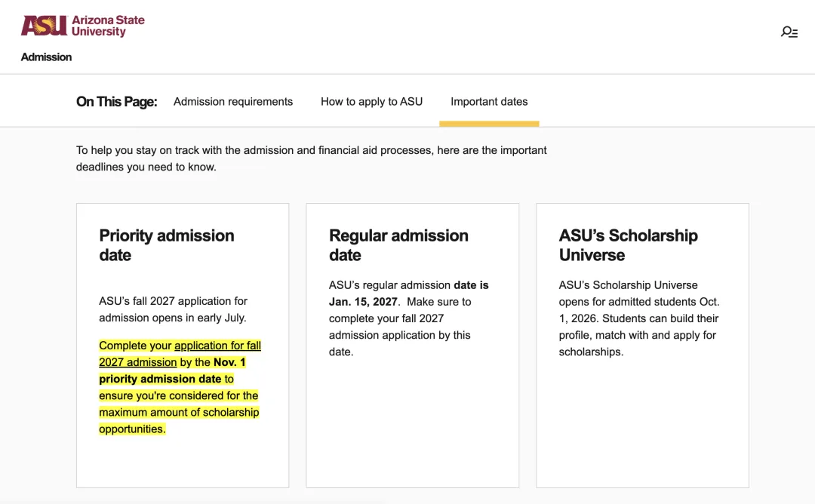This screenshot has width=815, height=504.
Task: Click the ASU sunburst logo
Action: click(x=45, y=26)
